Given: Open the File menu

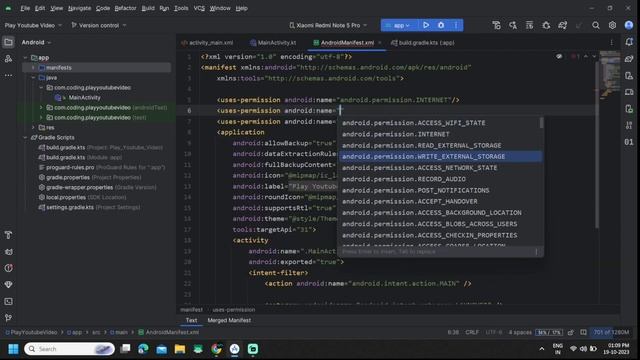Looking at the screenshot, I should pyautogui.click(x=25, y=8).
